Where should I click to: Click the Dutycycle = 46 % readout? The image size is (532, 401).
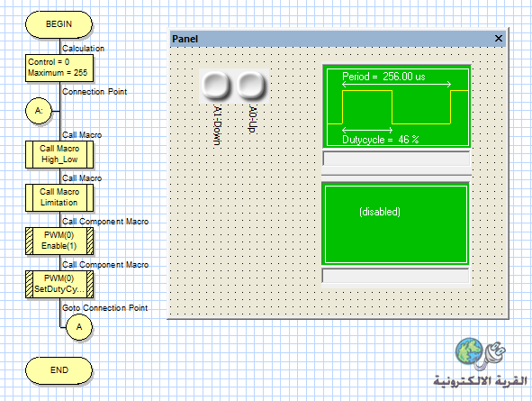click(x=381, y=140)
